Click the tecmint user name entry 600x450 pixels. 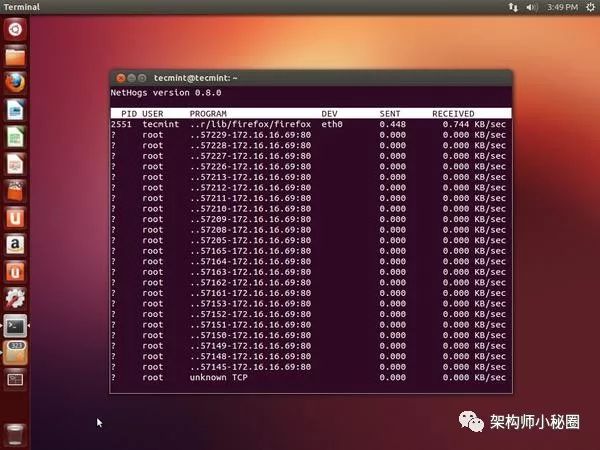(x=161, y=124)
